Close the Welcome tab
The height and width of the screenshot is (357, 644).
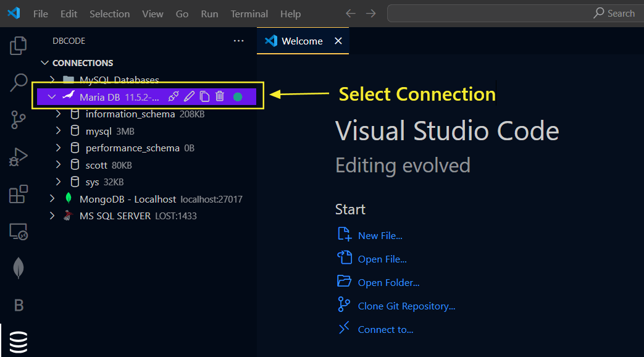pos(338,41)
